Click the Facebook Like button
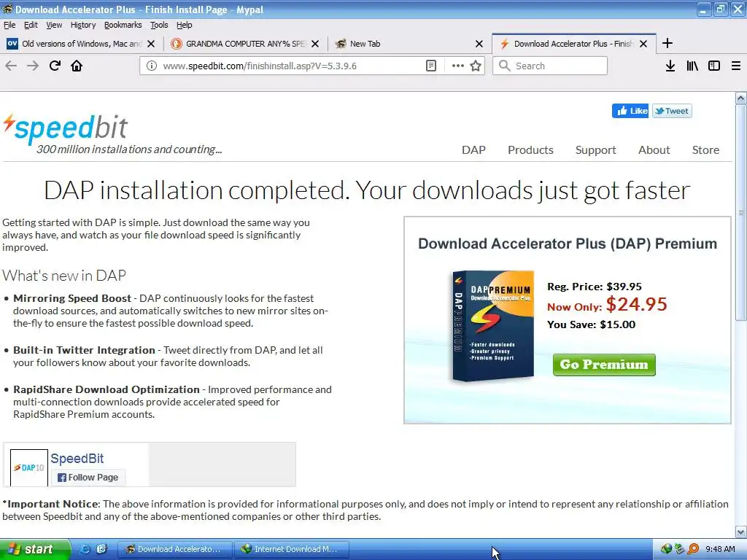This screenshot has width=747, height=560. (630, 111)
